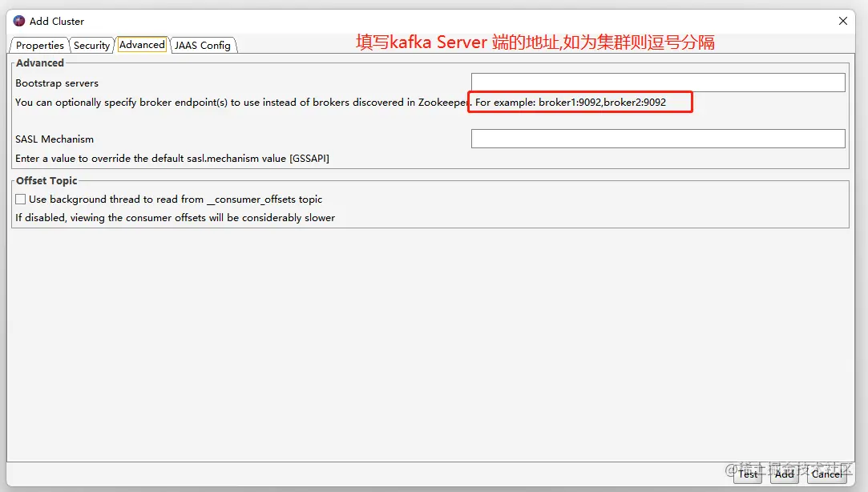The image size is (868, 492).
Task: Open the JAAS Config tab
Action: pyautogui.click(x=203, y=46)
